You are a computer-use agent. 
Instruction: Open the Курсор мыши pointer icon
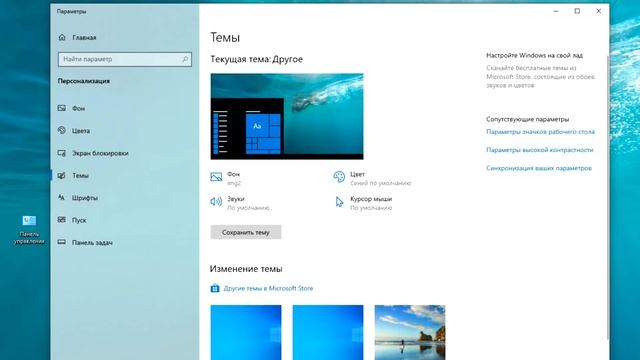pos(339,202)
